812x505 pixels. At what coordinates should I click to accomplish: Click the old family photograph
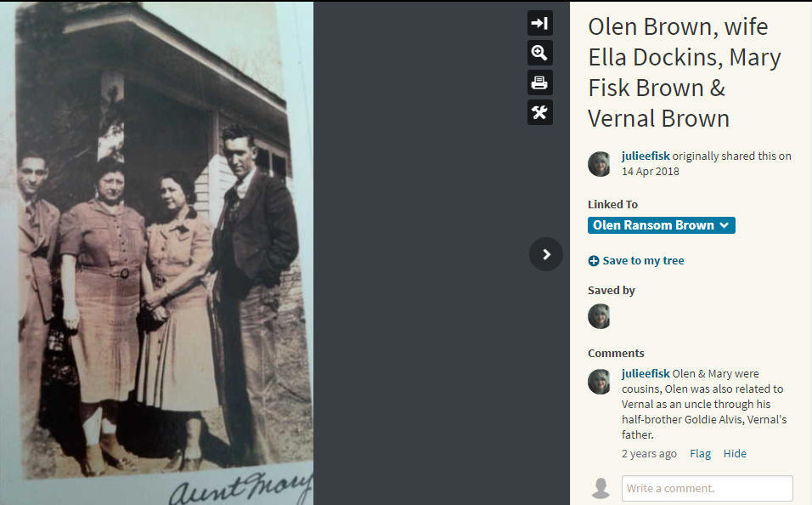(x=156, y=252)
